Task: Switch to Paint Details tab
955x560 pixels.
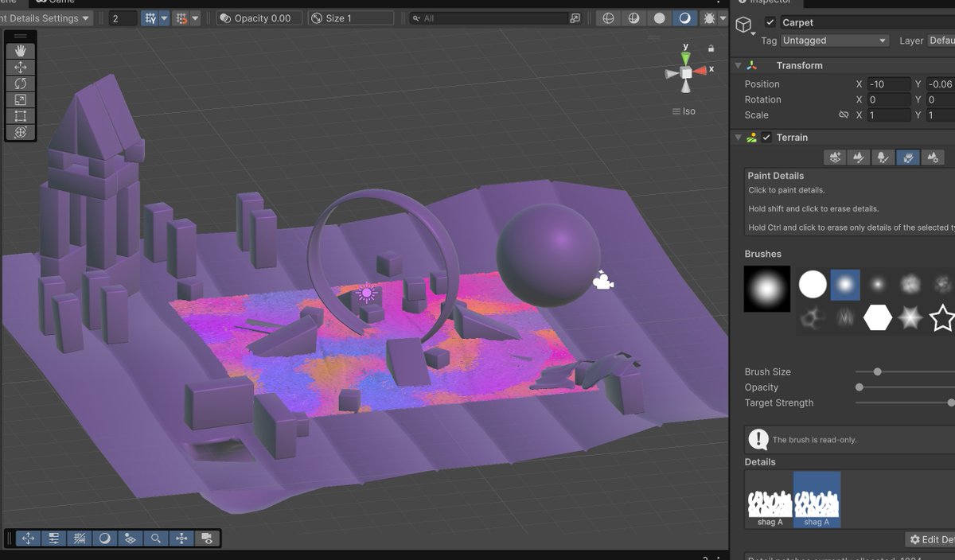Action: pyautogui.click(x=907, y=157)
